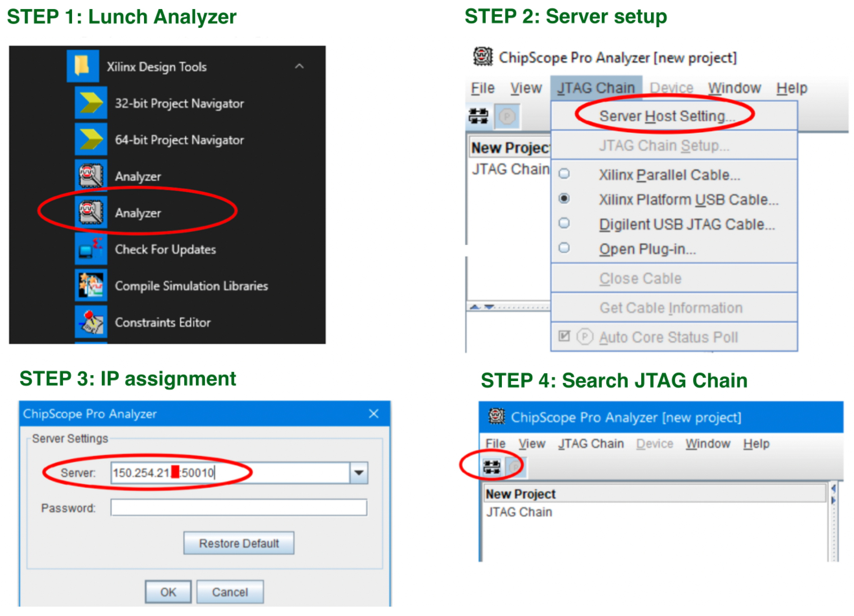Open File menu in Step 4 window
The image size is (854, 616).
point(495,444)
